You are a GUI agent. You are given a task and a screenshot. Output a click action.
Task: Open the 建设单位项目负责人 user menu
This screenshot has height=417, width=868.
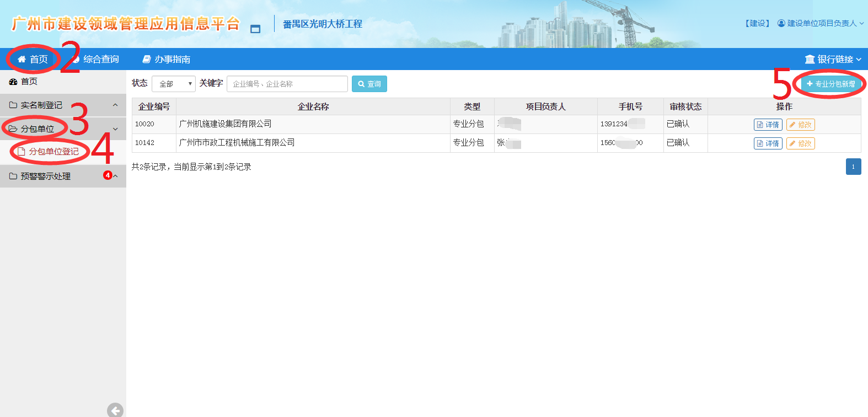[x=821, y=23]
